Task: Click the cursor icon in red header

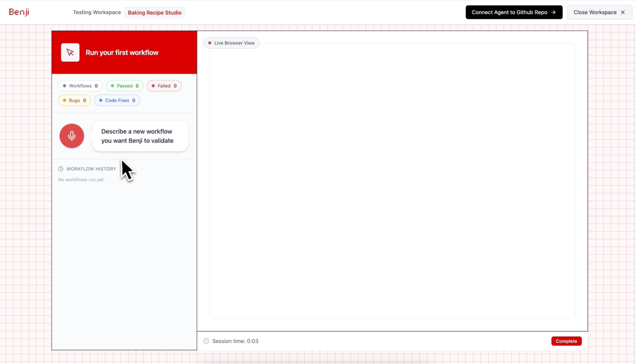Action: [70, 53]
